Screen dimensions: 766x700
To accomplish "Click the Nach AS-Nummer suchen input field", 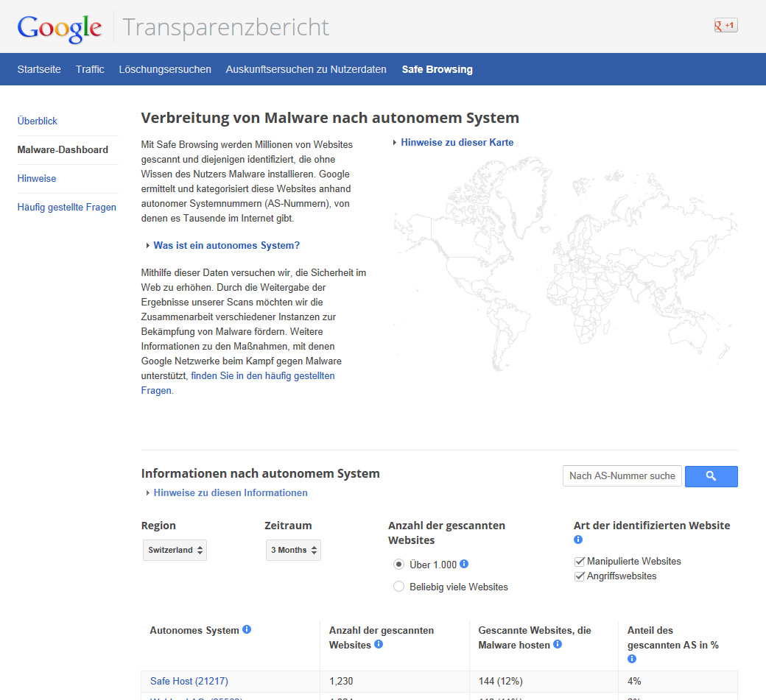I will click(622, 476).
